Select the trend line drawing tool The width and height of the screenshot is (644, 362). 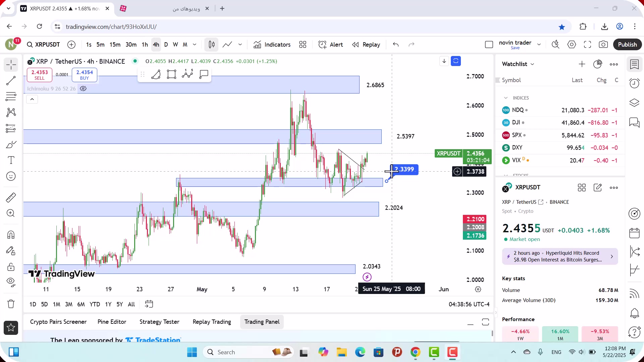click(11, 80)
